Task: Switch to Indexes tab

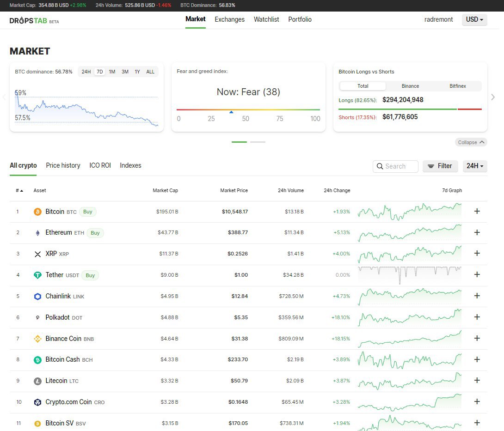Action: pos(130,165)
